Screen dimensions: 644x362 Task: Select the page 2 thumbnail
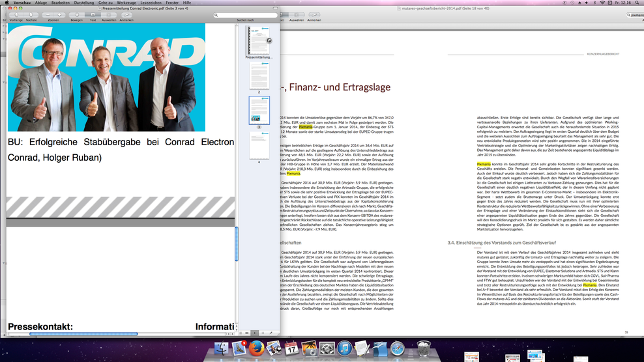[x=259, y=76]
